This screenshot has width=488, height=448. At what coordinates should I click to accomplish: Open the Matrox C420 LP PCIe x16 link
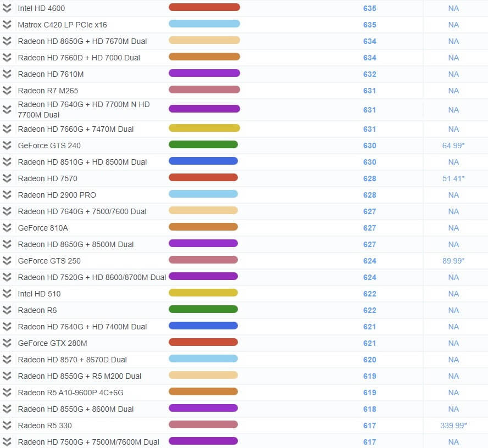click(x=62, y=25)
